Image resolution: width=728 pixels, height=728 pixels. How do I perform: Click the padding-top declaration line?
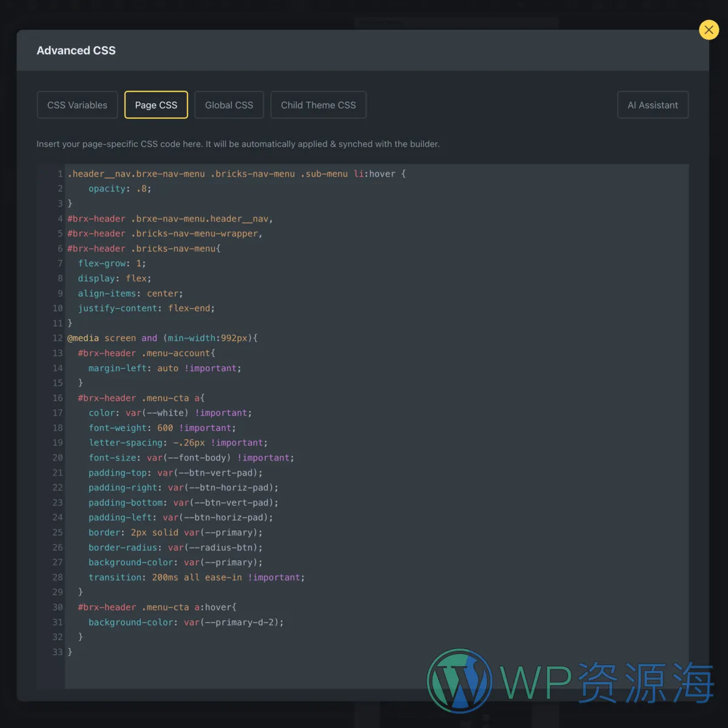coord(175,473)
